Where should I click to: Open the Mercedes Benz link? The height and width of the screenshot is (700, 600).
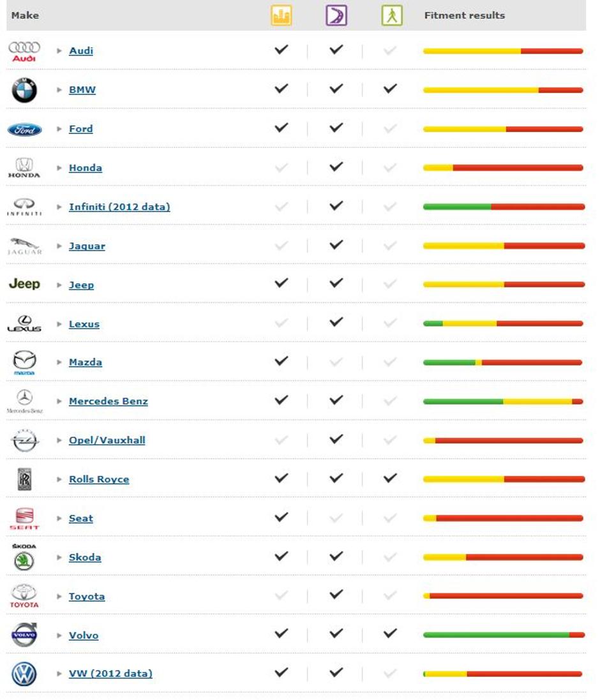coord(109,401)
